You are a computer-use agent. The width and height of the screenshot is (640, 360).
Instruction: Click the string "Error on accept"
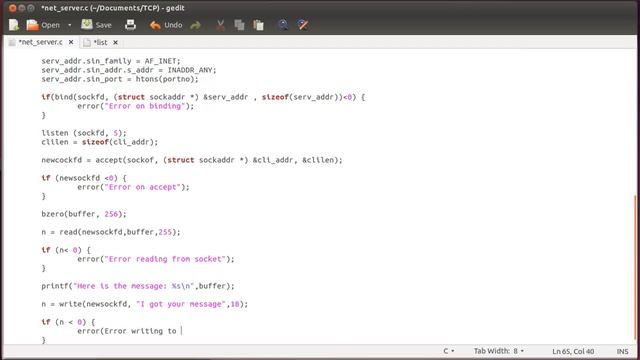click(x=142, y=187)
